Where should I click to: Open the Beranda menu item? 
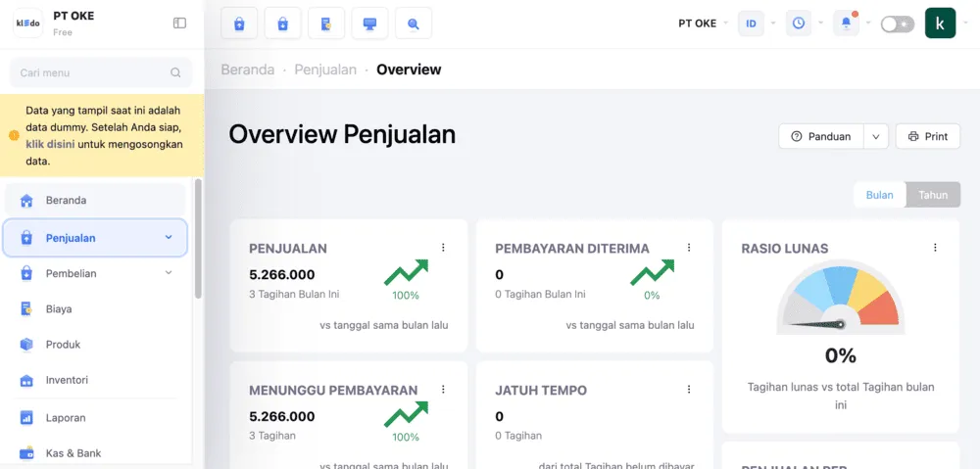[x=95, y=201]
